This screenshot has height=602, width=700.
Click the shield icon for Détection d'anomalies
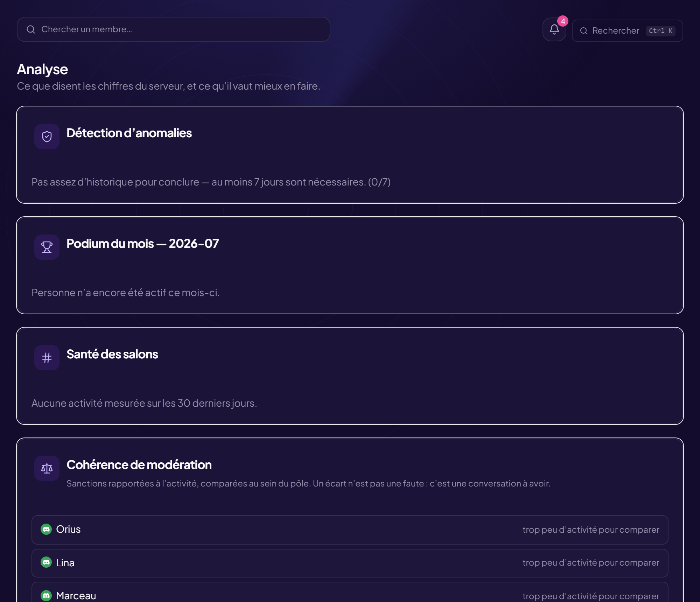point(47,136)
